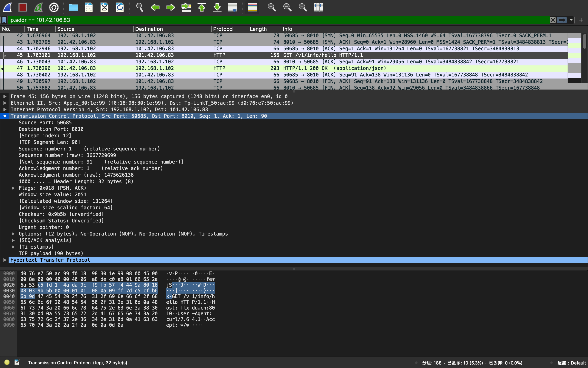Viewport: 588px width, 368px height.
Task: Expand Flags 0x018 (PSH, ACK)
Action: pyautogui.click(x=13, y=188)
